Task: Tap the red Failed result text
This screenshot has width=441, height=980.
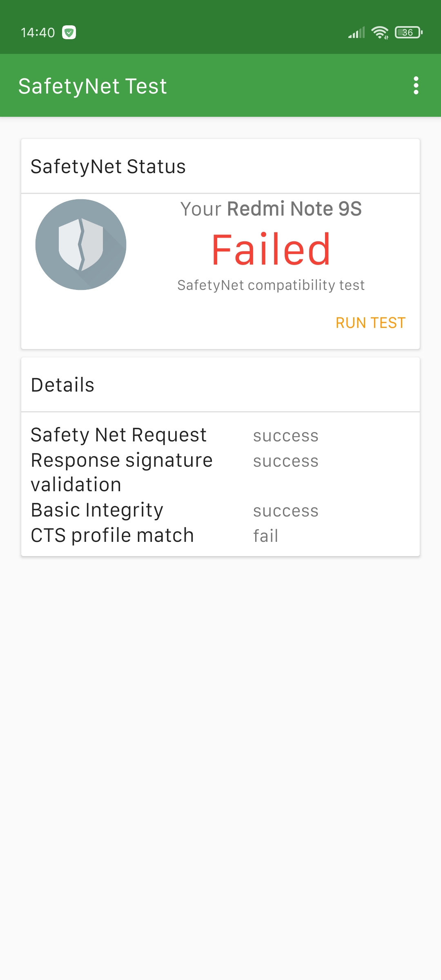Action: click(271, 249)
